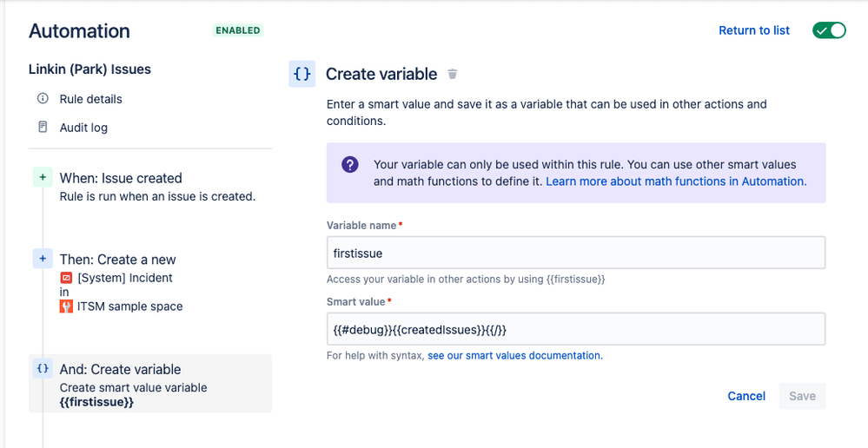Click the Automation page heading
Screen dimensions: 868x448
pos(79,31)
